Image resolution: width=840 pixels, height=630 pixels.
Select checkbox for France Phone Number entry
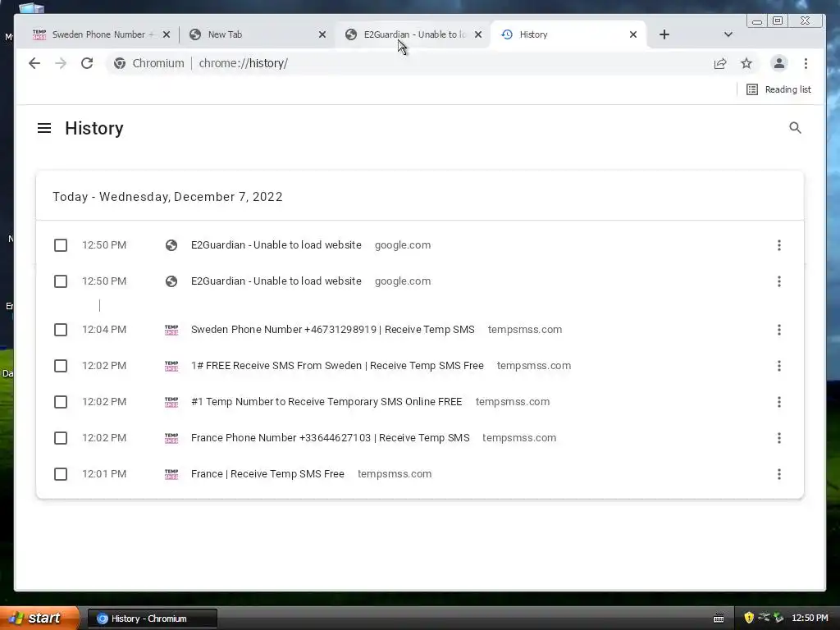point(61,438)
